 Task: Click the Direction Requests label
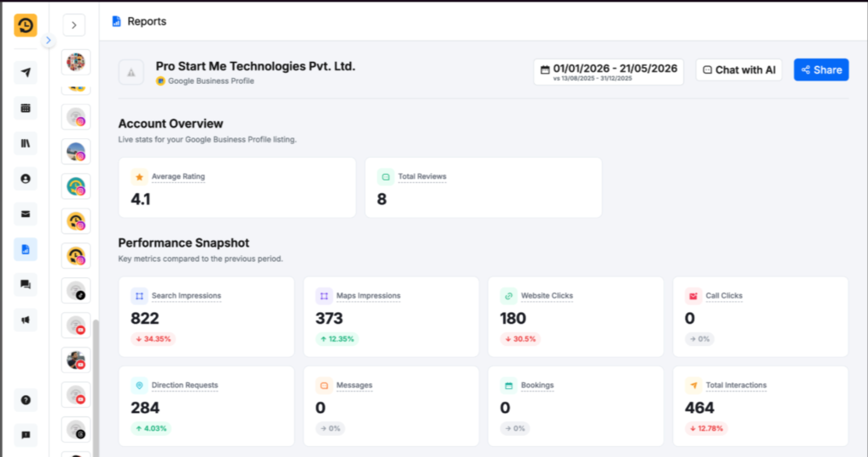point(185,385)
